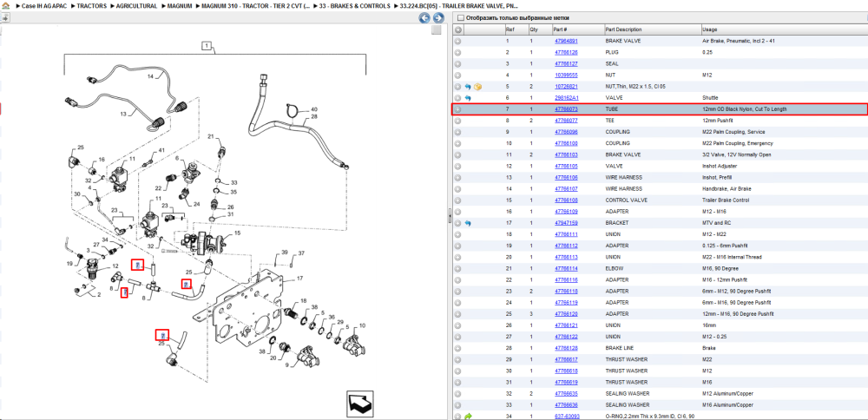868x420 pixels.
Task: Select 'ELBOW' description cell
Action: (614, 268)
